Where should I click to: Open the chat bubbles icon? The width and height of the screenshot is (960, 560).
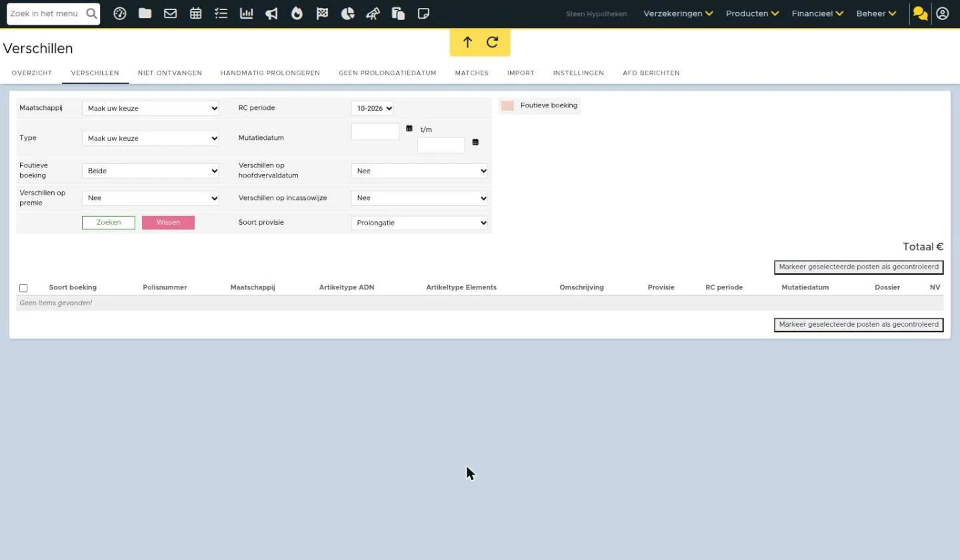(x=921, y=13)
